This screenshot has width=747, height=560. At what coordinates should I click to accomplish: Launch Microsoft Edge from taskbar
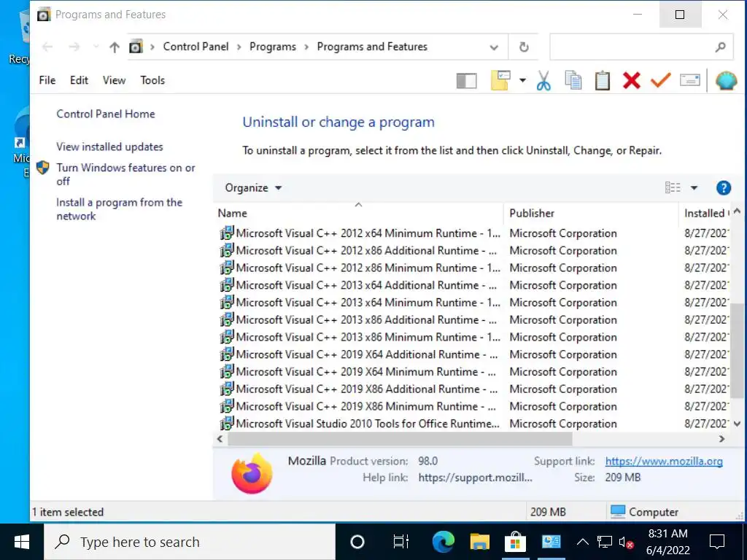(443, 542)
